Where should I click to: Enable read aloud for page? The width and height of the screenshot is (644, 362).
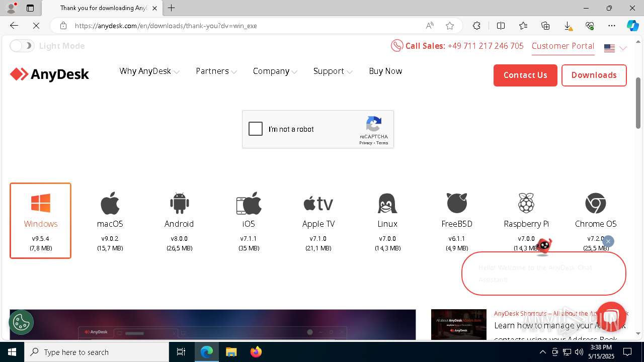click(x=430, y=26)
